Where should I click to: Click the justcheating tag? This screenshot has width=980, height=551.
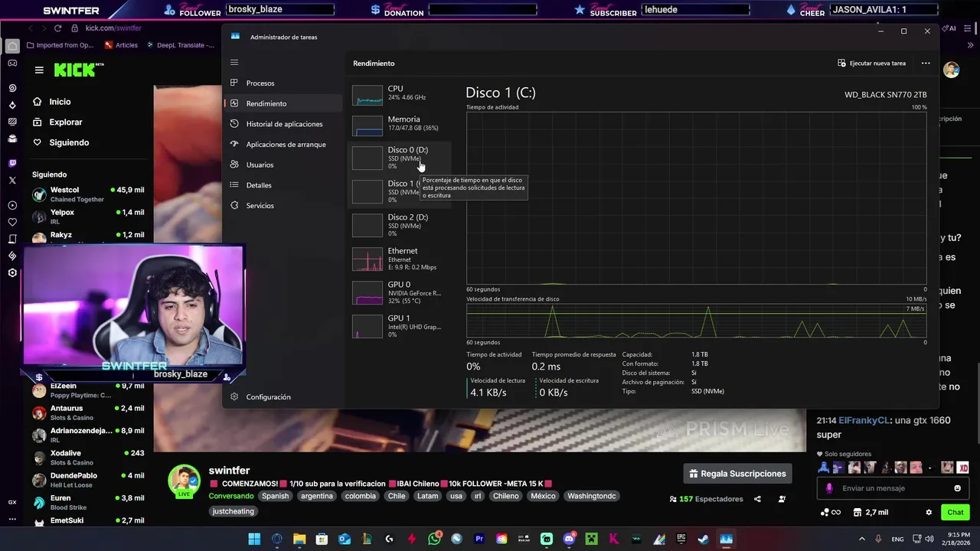[x=233, y=511]
